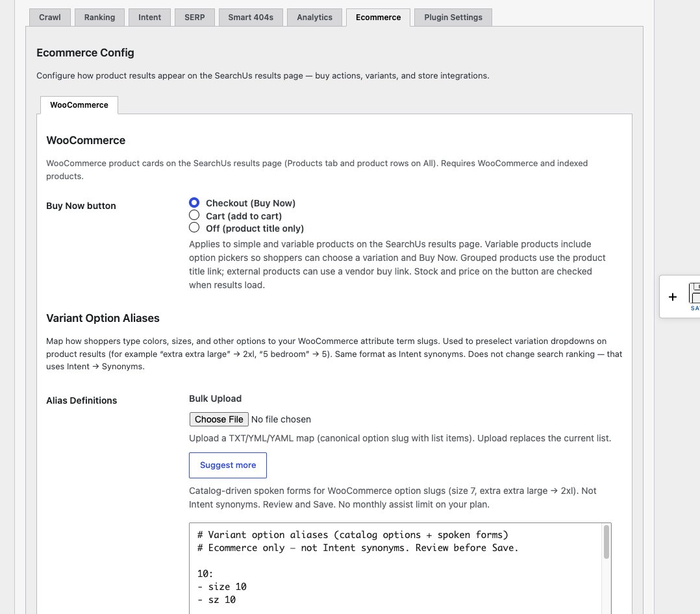Click the Suggest more button
Viewport: 700px width, 614px height.
pyautogui.click(x=228, y=465)
